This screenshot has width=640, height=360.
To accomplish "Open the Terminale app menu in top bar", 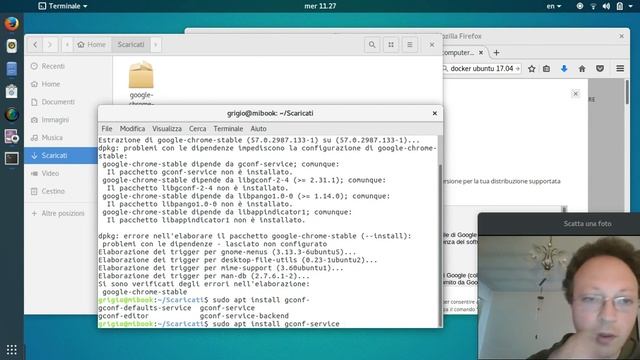I will pos(63,6).
